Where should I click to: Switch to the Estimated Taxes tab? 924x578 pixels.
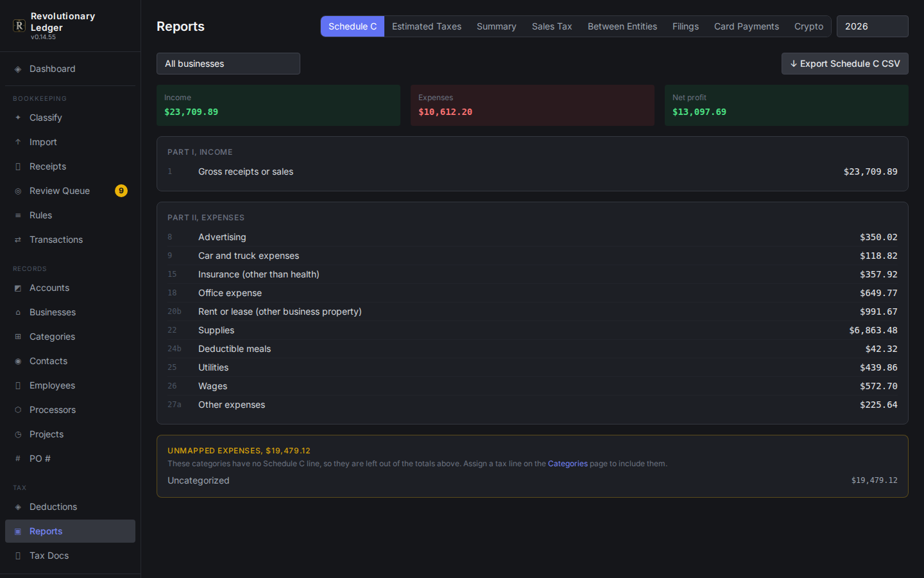427,26
